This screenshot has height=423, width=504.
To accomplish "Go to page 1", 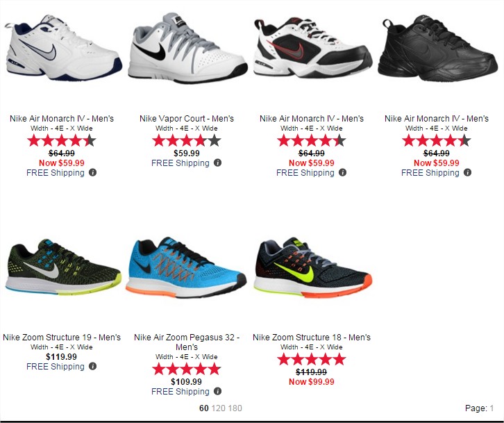I will click(492, 408).
